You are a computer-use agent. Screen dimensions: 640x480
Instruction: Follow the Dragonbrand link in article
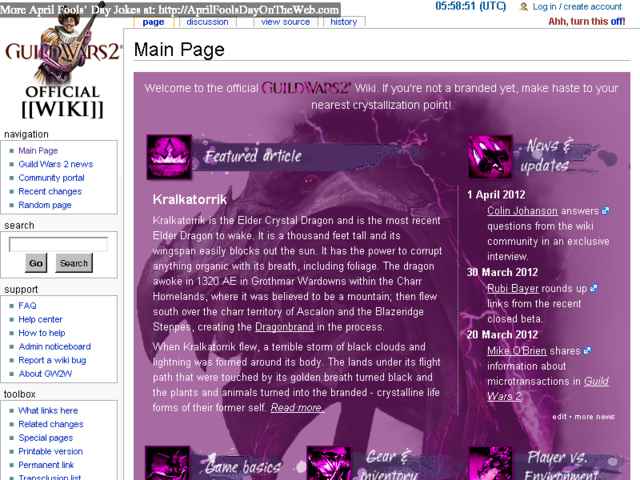click(x=284, y=327)
